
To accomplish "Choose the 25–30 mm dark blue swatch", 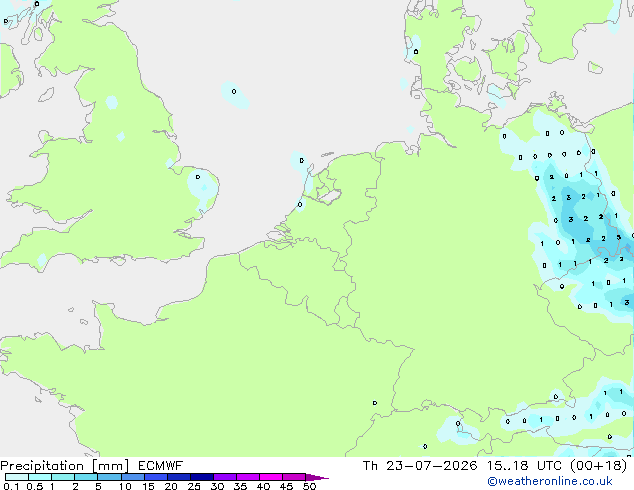I will point(201,477).
